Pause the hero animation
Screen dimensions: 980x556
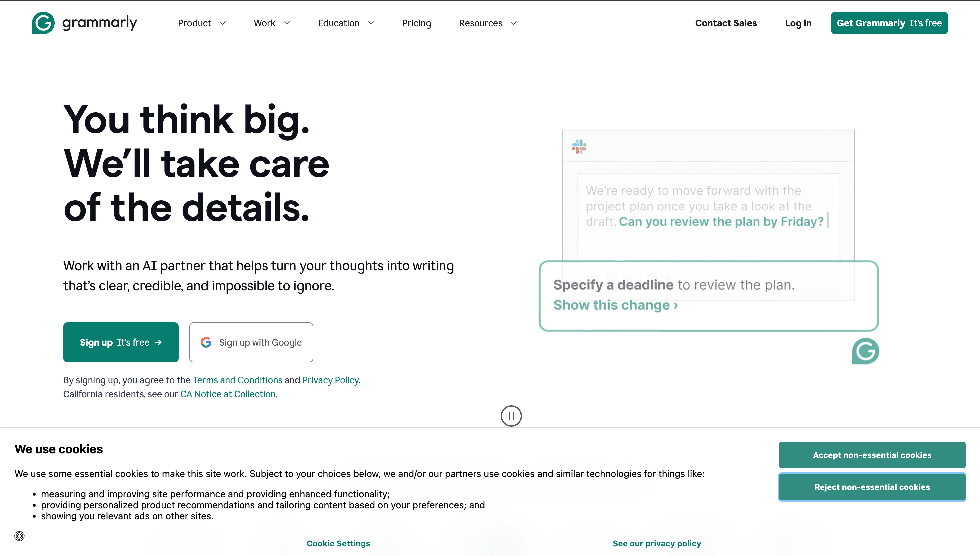(x=511, y=415)
